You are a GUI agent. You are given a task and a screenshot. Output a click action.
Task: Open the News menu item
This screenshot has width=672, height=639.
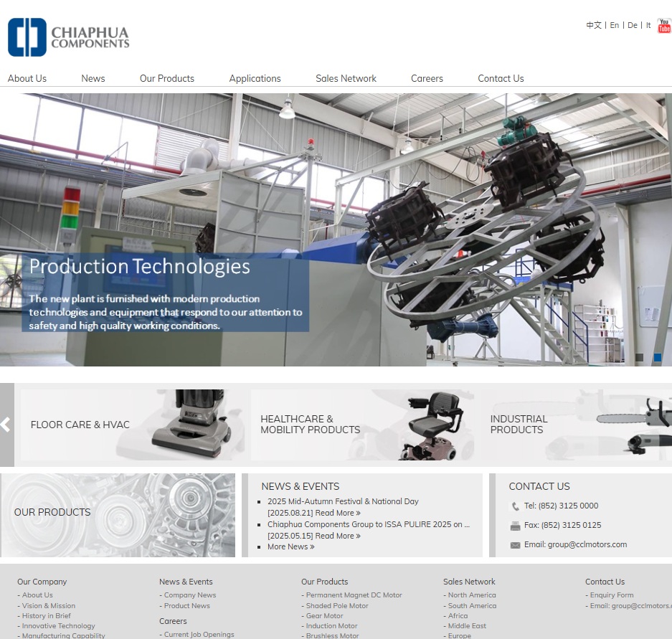[x=93, y=78]
